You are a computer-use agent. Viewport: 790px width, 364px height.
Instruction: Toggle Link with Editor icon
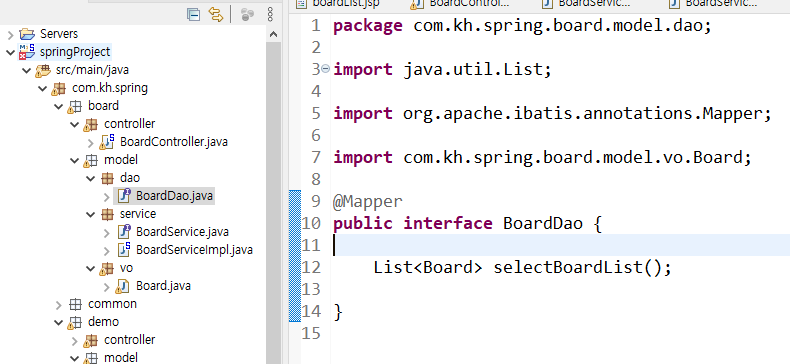[x=216, y=15]
